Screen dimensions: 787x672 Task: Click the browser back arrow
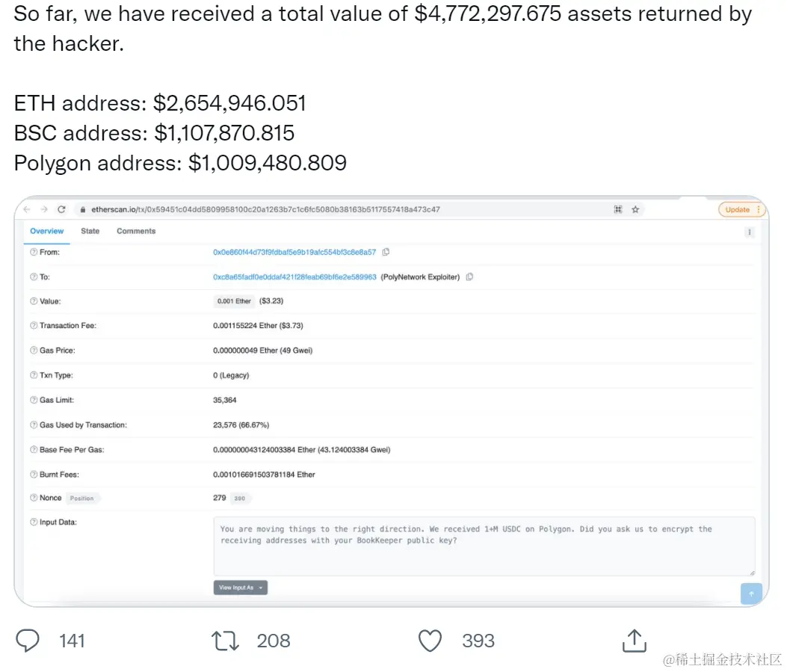(27, 210)
